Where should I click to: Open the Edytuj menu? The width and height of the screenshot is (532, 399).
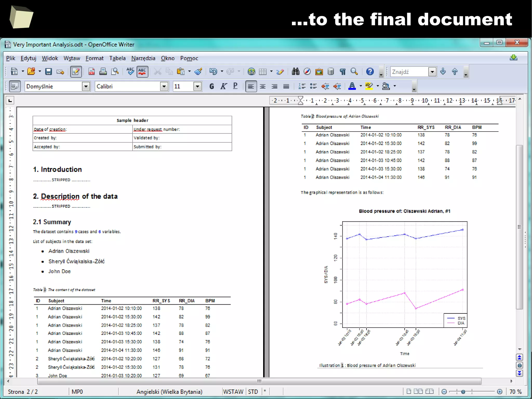29,58
